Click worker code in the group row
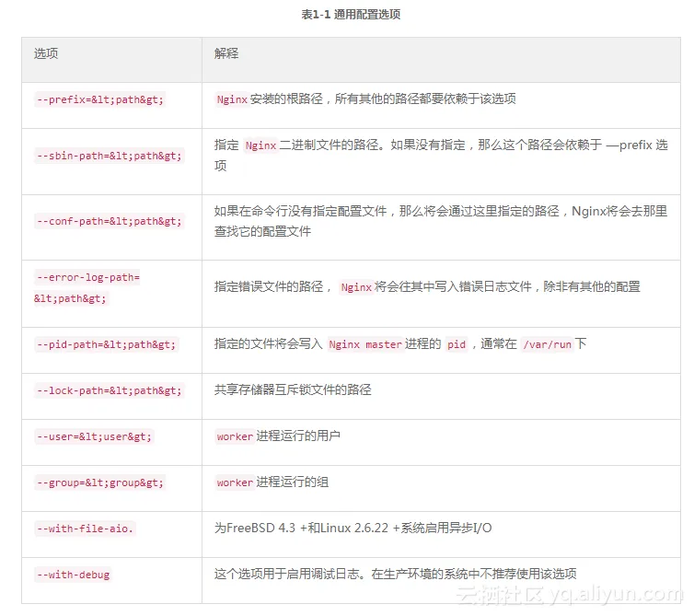 coord(235,482)
